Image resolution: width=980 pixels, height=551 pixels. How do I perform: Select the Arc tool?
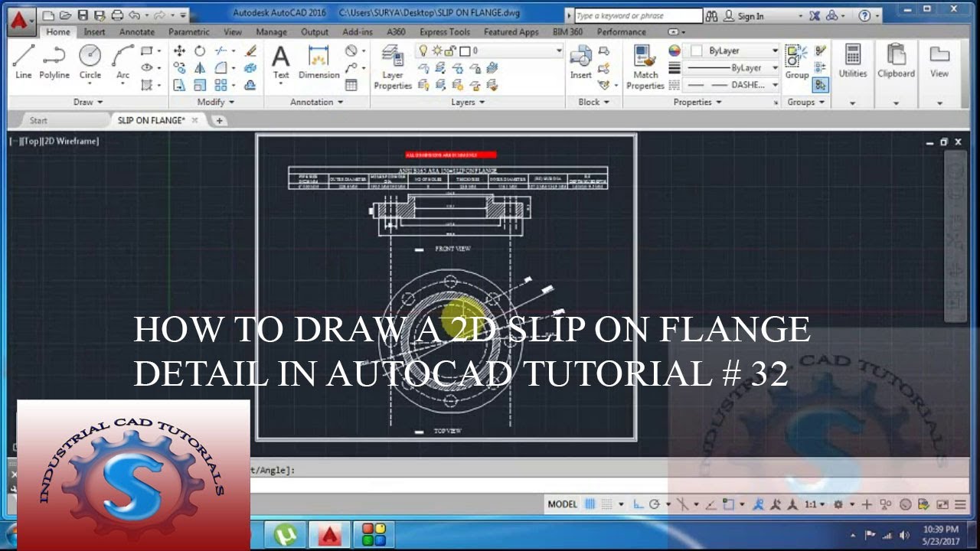pos(122,61)
